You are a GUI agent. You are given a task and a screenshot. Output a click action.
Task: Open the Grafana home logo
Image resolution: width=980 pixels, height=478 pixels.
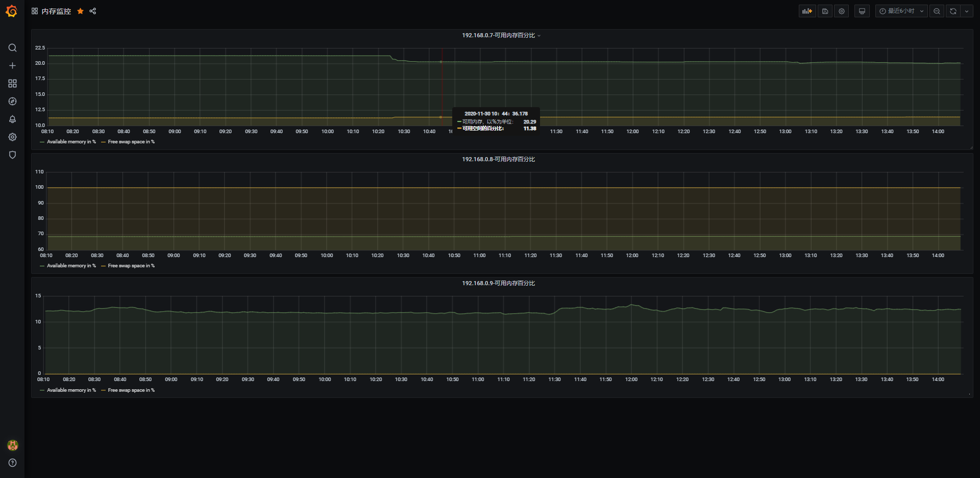tap(12, 11)
